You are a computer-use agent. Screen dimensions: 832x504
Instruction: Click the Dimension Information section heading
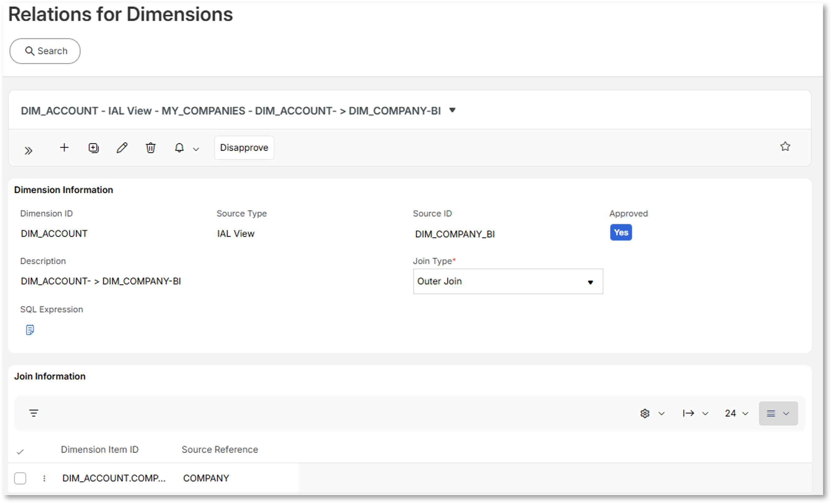click(x=64, y=190)
